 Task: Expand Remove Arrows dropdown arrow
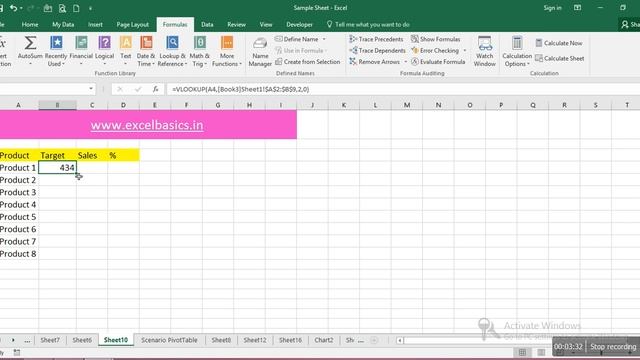click(x=405, y=62)
